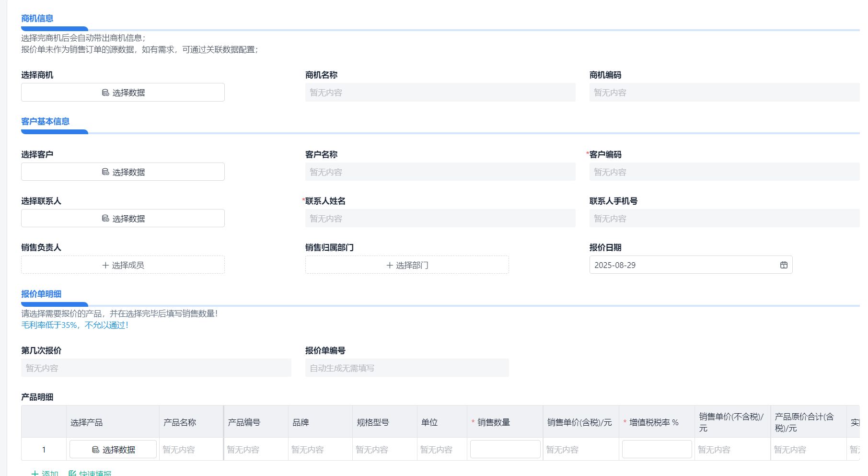
Task: Click 选择数据 button under 选择客户
Action: pyautogui.click(x=123, y=172)
